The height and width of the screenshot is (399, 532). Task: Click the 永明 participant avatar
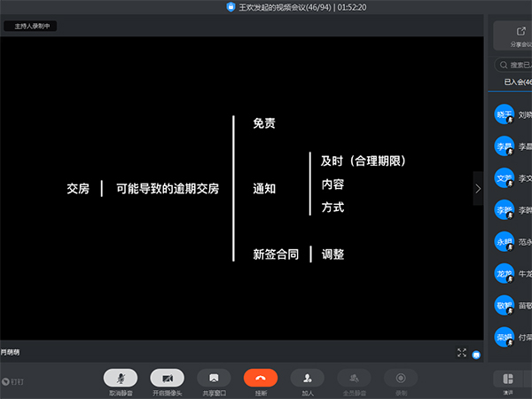505,241
